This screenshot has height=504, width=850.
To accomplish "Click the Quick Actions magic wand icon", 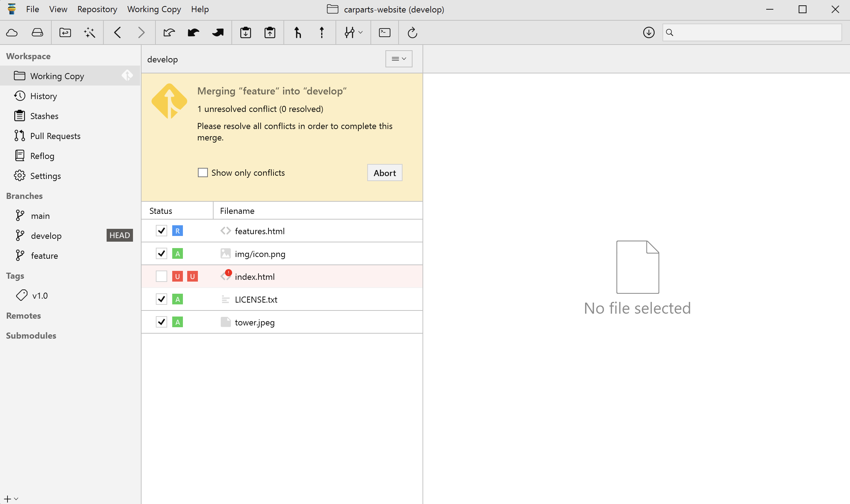I will pos(89,33).
